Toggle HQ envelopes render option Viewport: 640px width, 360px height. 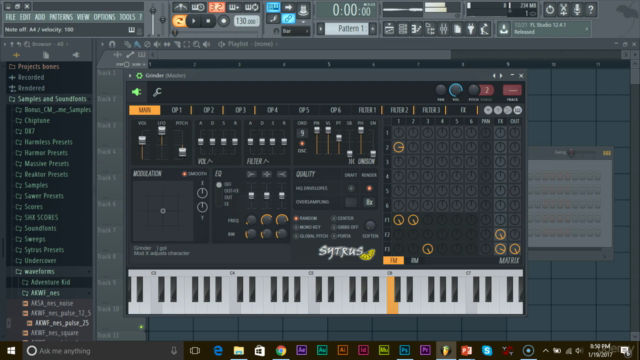369,188
